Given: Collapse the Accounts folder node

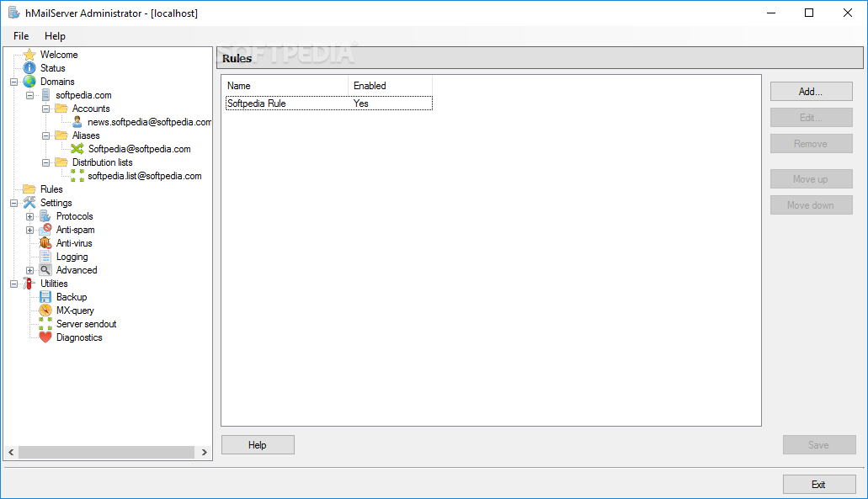Looking at the screenshot, I should tap(46, 109).
